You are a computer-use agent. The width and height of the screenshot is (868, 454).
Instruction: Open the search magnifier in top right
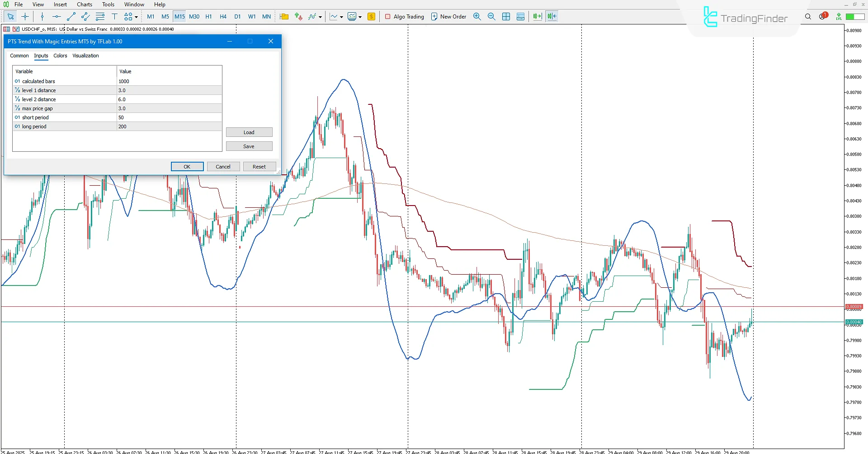click(808, 17)
